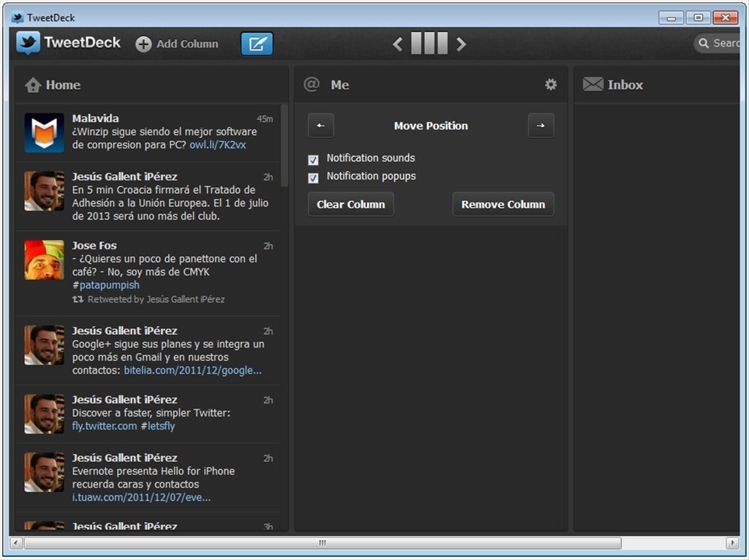Close the TweetDeck window
Screen dimensions: 749x560
pos(725,18)
